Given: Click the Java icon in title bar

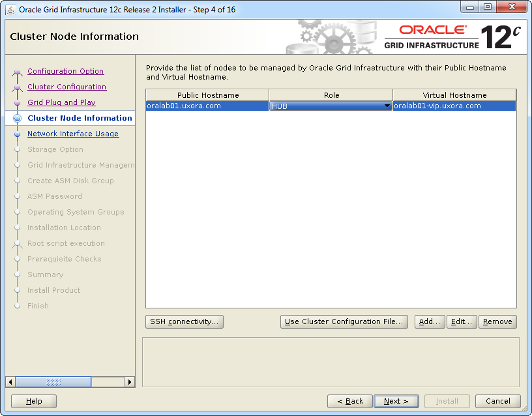Looking at the screenshot, I should 10,10.
